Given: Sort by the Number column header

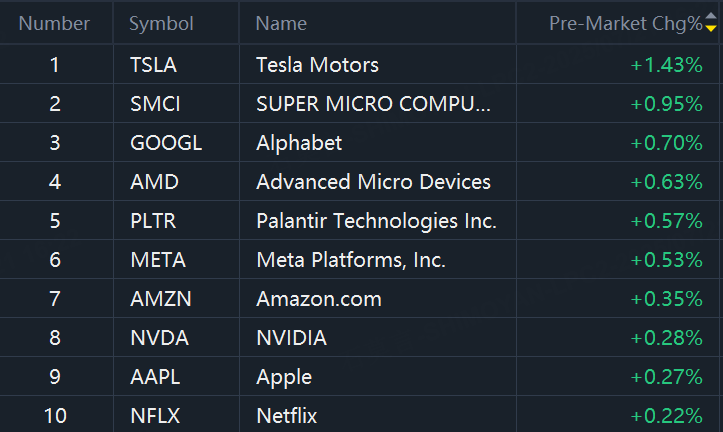Looking at the screenshot, I should (x=54, y=23).
